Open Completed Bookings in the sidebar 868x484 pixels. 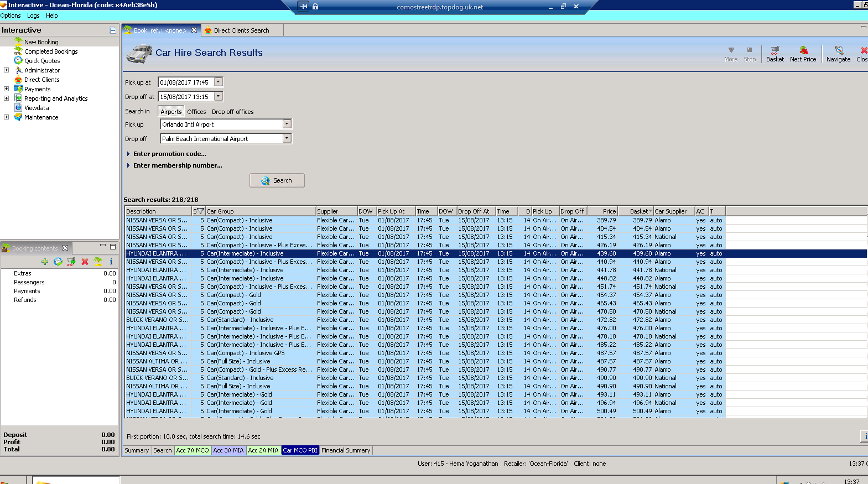(x=51, y=51)
